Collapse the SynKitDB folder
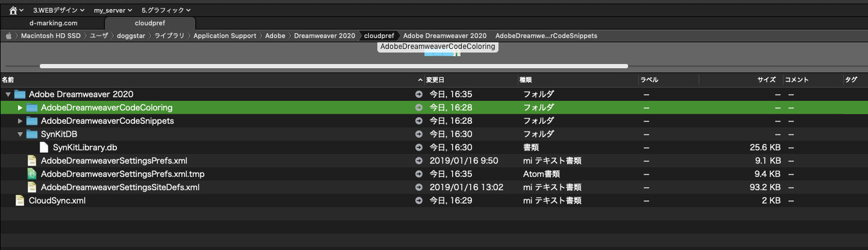The image size is (868, 250). [x=20, y=134]
